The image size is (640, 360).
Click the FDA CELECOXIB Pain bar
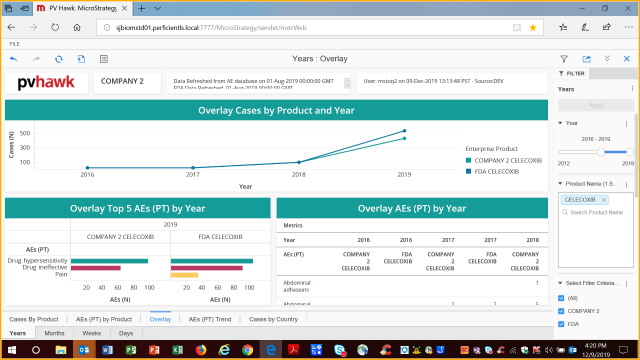(x=184, y=275)
